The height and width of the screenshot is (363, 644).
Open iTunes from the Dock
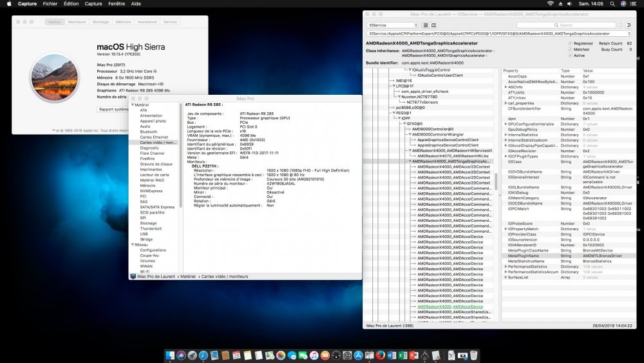pos(314,355)
